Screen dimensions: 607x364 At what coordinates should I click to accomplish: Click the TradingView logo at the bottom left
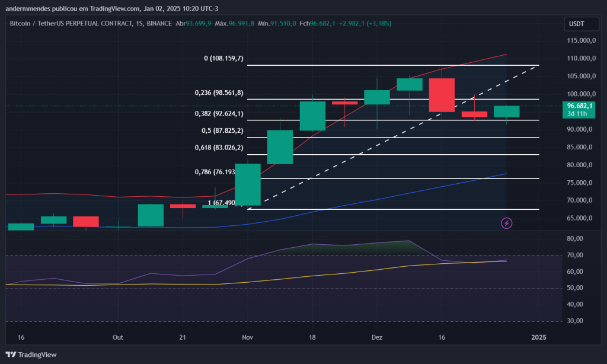point(31,355)
